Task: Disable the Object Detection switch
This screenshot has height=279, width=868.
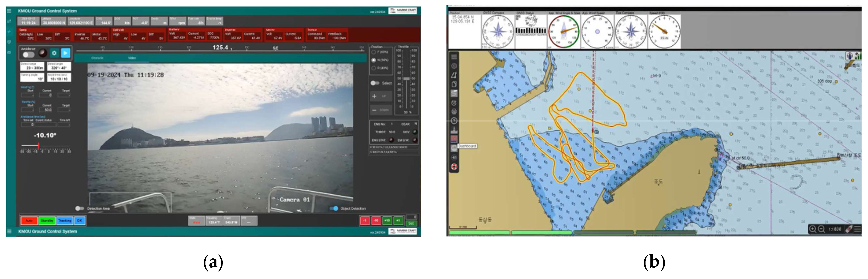Action: coord(334,209)
